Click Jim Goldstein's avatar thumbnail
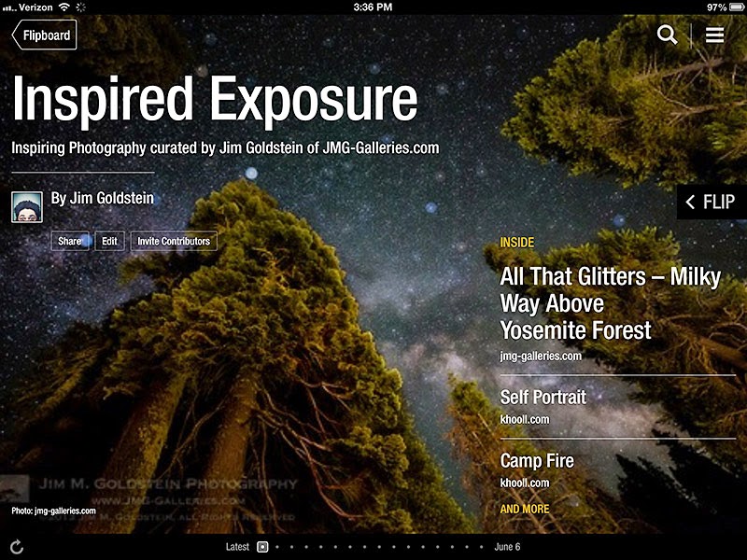 tap(27, 206)
